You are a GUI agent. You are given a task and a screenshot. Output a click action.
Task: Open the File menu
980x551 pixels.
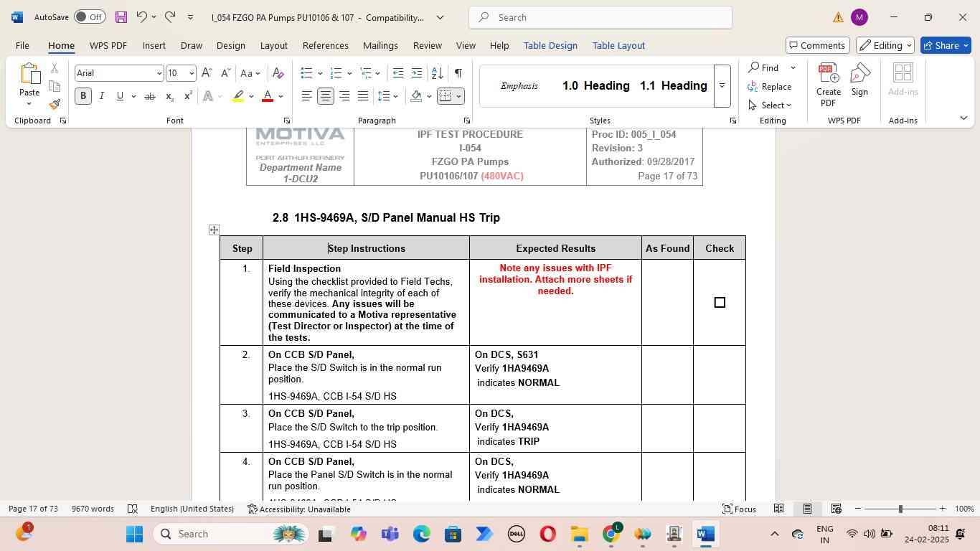(22, 45)
